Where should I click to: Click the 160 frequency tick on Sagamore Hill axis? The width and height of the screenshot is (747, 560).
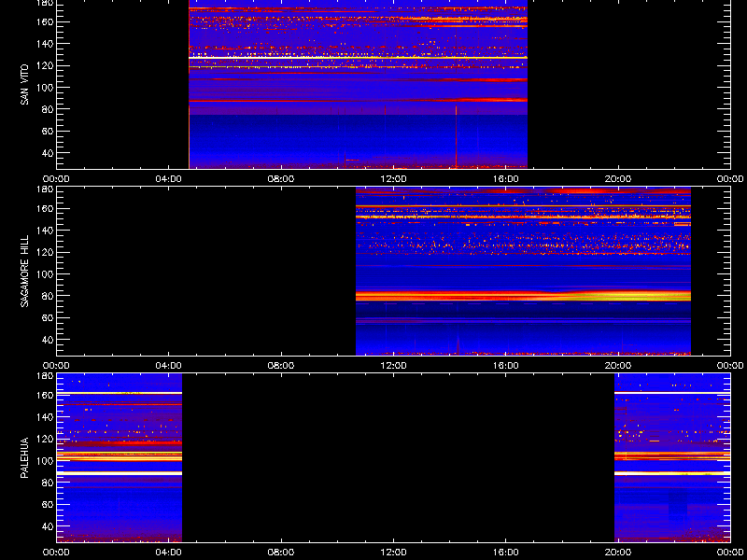(45, 208)
